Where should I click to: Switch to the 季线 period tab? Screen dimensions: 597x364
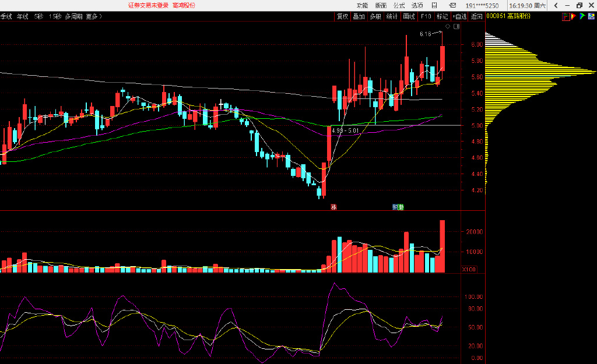6,16
